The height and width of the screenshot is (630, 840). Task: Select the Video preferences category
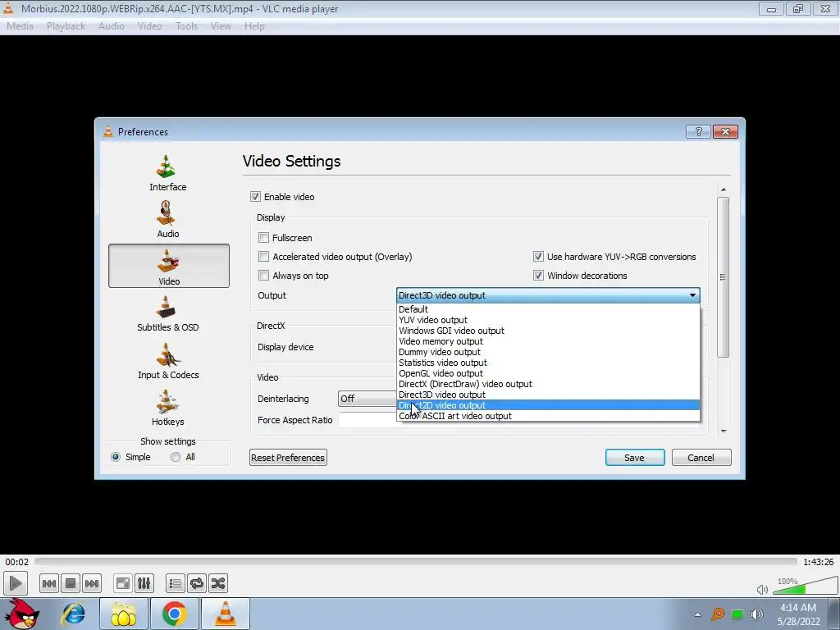point(169,266)
